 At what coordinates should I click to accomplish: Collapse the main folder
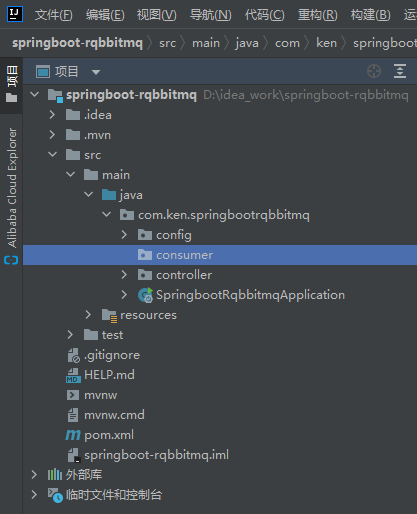(70, 174)
